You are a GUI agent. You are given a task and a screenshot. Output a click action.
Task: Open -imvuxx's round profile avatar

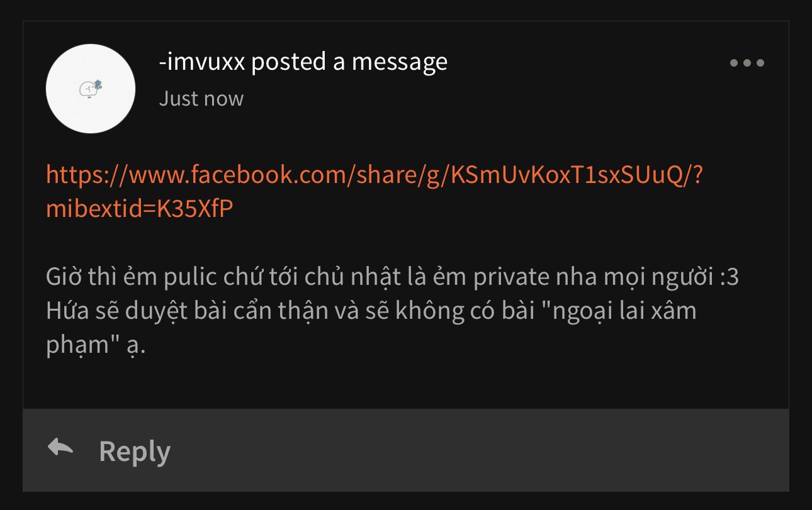pos(91,89)
